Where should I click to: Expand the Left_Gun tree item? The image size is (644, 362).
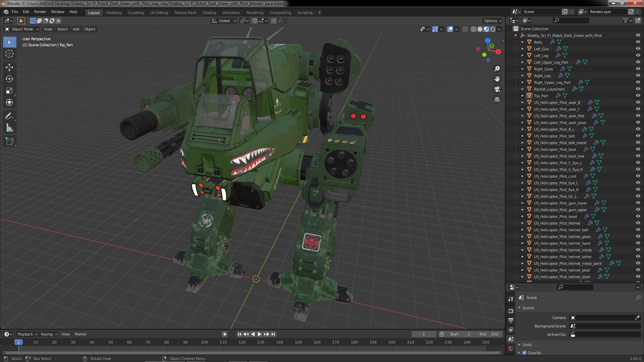tap(522, 49)
